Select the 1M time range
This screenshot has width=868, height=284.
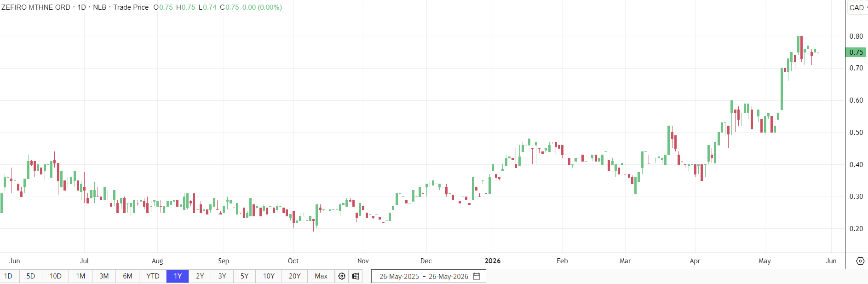80,276
